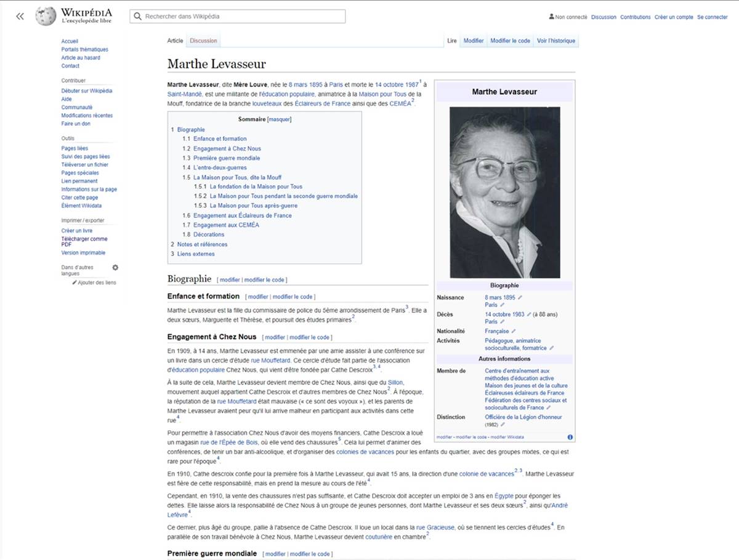Image resolution: width=739 pixels, height=560 pixels.
Task: Open language settings via the gear icon
Action: pyautogui.click(x=115, y=267)
